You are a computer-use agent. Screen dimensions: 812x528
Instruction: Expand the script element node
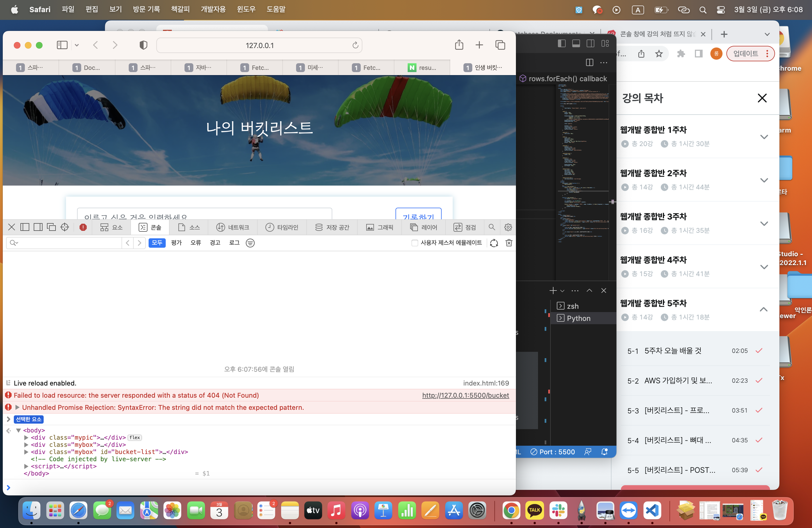pyautogui.click(x=26, y=466)
